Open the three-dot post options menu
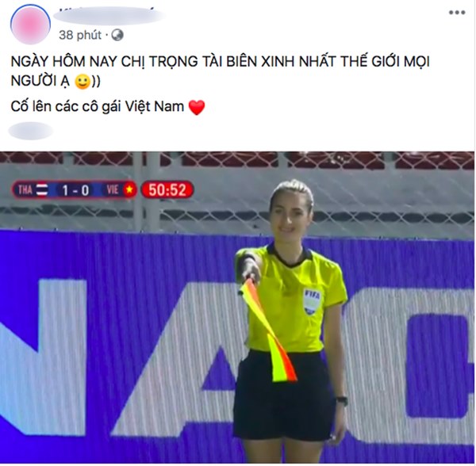Image resolution: width=476 pixels, height=466 pixels. click(457, 13)
